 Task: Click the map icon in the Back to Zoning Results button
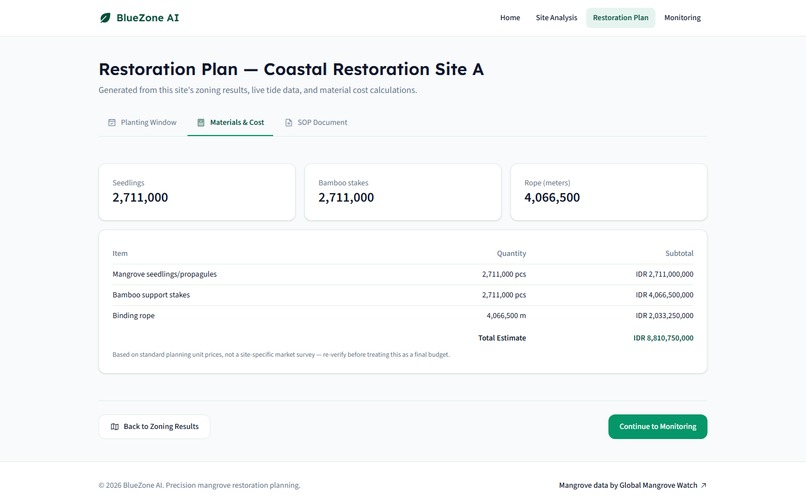click(x=115, y=426)
